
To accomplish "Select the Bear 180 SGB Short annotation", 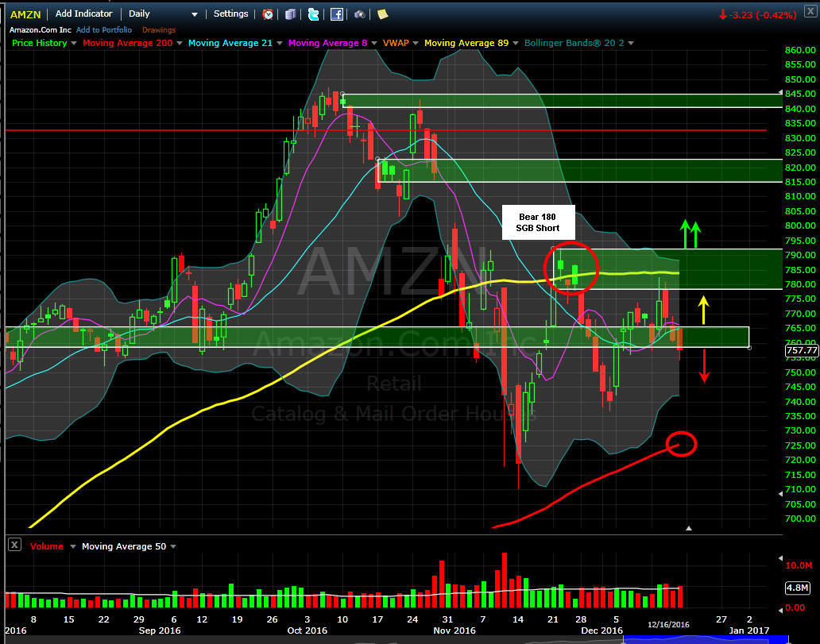I will (538, 222).
